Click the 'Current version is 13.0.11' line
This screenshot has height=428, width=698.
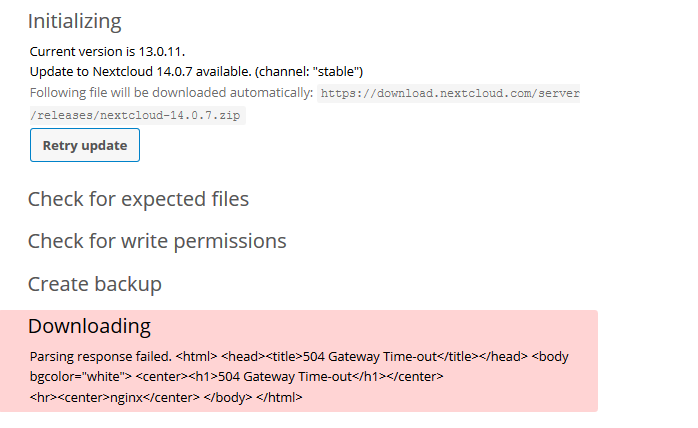click(107, 50)
